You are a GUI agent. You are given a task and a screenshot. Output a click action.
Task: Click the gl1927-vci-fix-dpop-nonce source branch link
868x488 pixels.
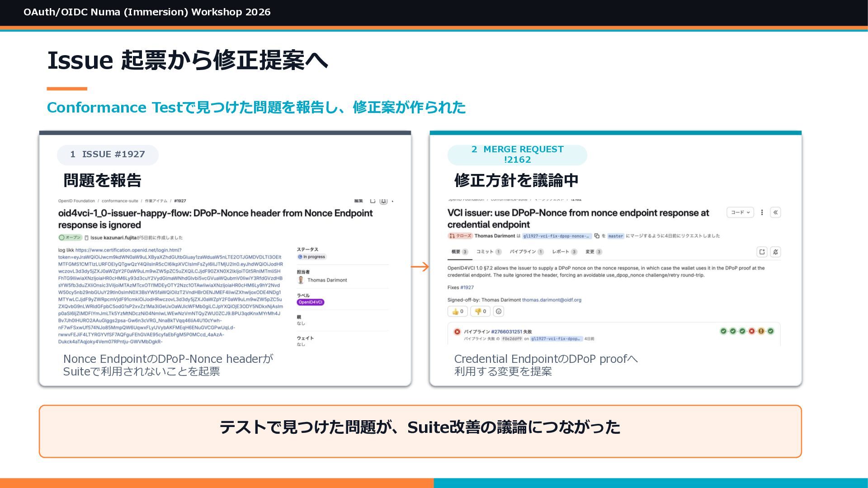tap(557, 236)
